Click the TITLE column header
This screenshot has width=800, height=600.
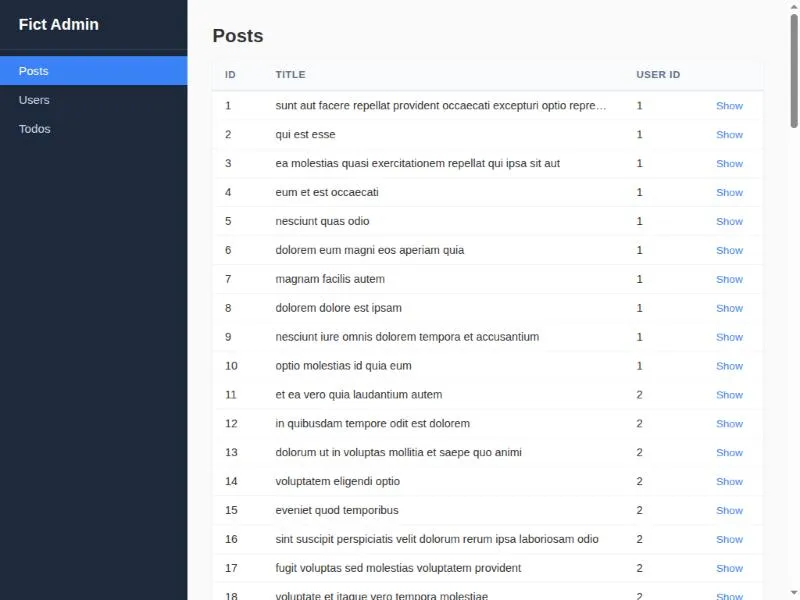(290, 74)
